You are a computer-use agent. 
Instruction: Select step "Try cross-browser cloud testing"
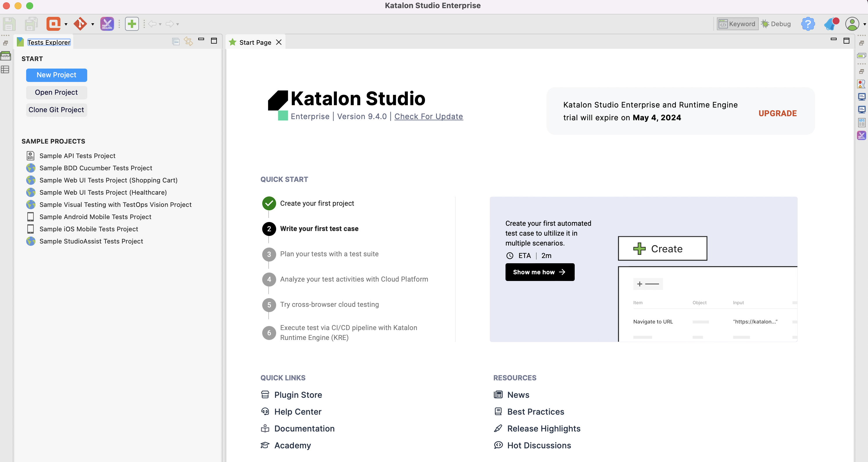(320, 305)
